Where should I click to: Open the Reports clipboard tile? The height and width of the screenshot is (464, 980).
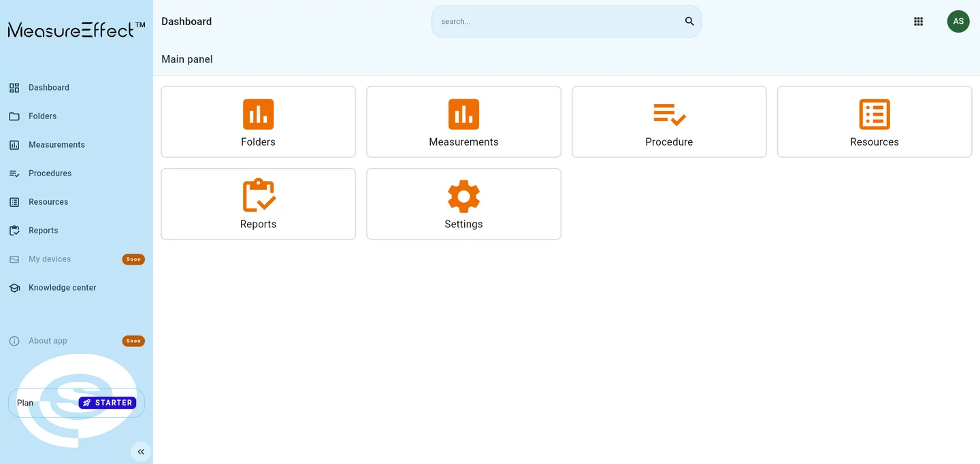point(258,204)
